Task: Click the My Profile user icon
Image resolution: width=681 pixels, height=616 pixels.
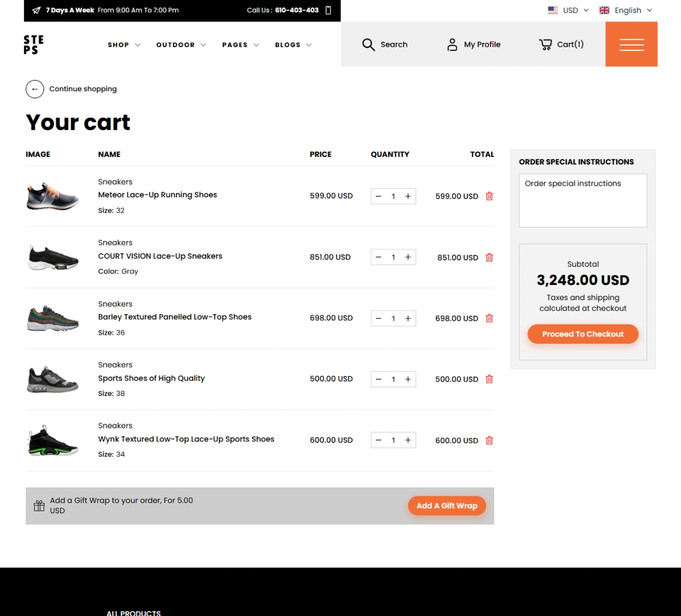Action: 452,45
